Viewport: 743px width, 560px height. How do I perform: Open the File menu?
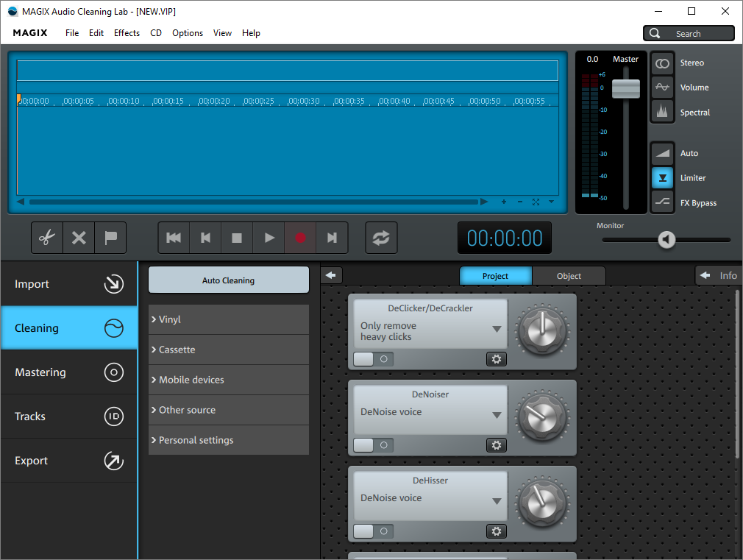[72, 32]
